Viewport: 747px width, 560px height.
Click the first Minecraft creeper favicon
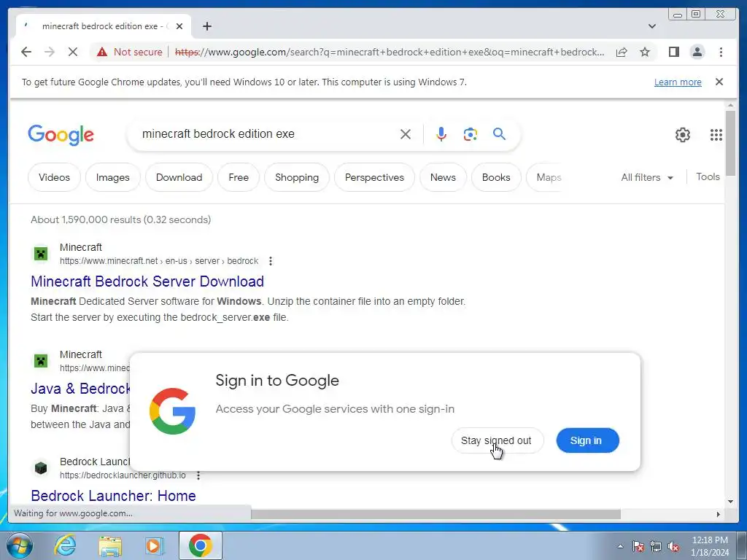[x=41, y=254]
